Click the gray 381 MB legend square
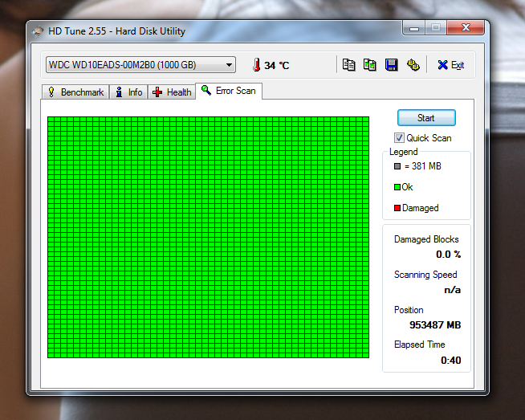Viewport: 525px width, 420px height. [397, 166]
